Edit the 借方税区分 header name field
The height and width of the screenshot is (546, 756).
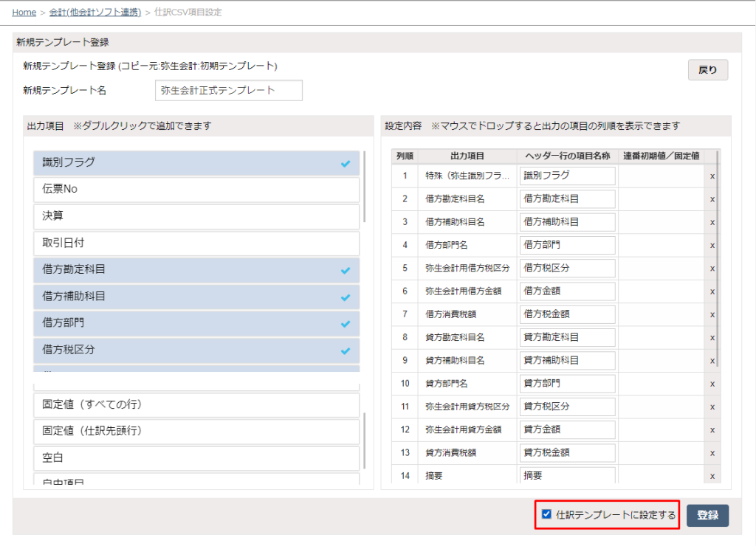pyautogui.click(x=567, y=268)
